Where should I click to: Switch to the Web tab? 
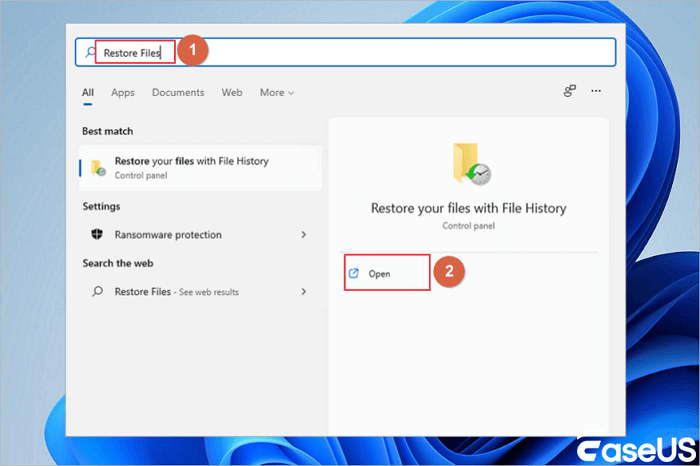click(232, 92)
